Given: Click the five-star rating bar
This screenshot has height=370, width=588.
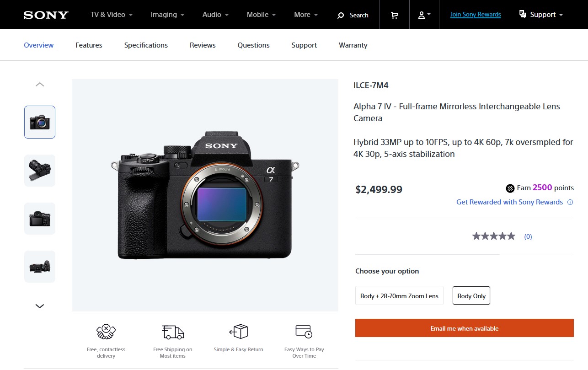Looking at the screenshot, I should pyautogui.click(x=494, y=236).
